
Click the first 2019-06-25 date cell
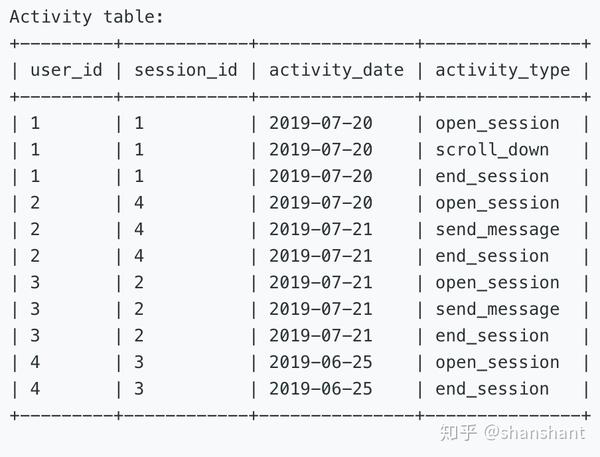[x=321, y=362]
